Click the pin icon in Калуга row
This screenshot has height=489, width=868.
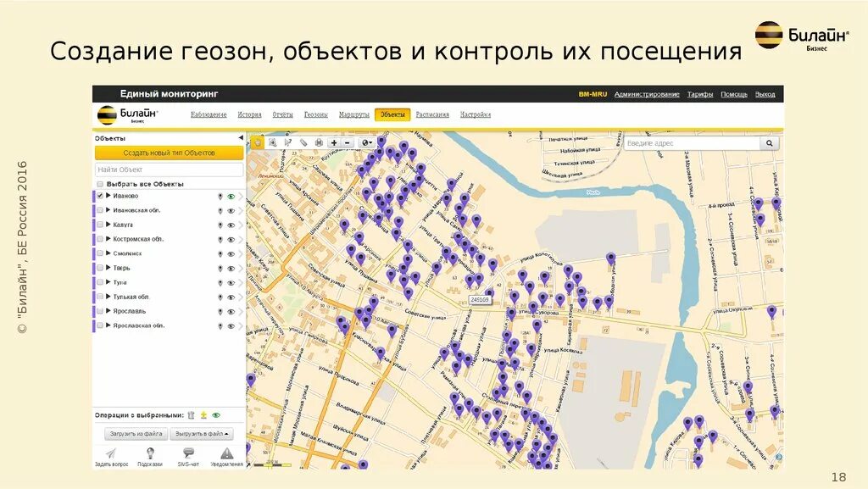[220, 225]
